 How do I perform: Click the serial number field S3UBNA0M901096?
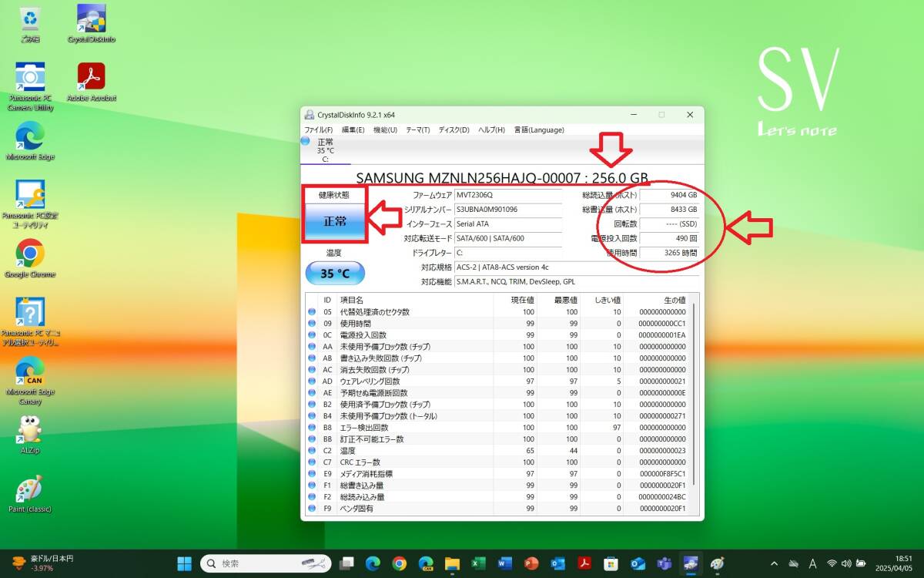tap(507, 210)
